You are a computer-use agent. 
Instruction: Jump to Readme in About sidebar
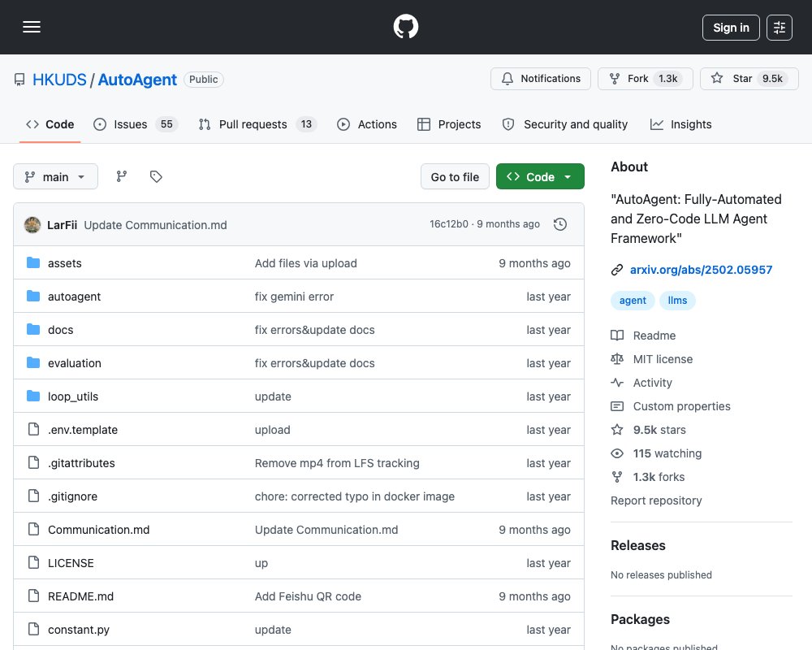(643, 336)
